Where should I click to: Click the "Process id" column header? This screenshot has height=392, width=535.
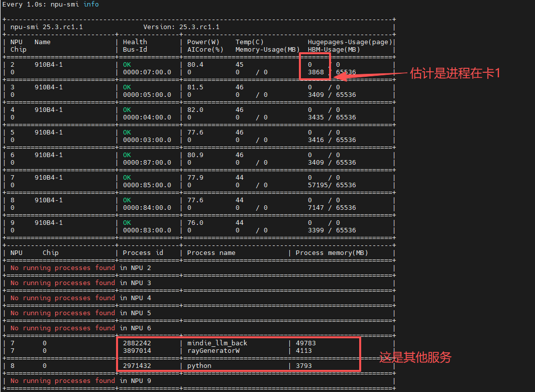coord(143,252)
